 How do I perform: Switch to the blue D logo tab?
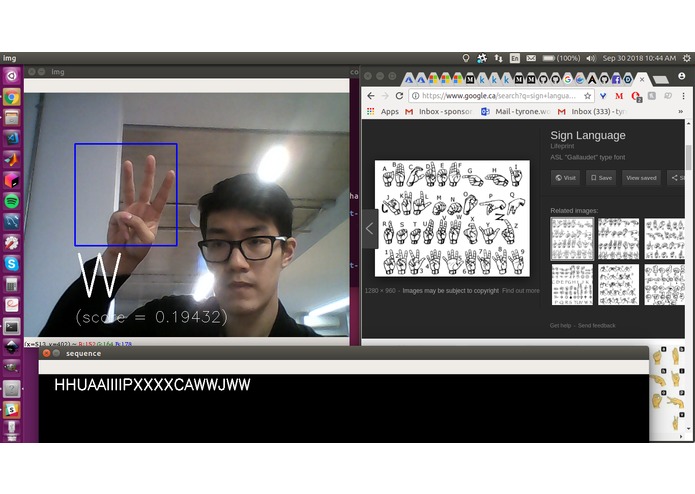628,80
